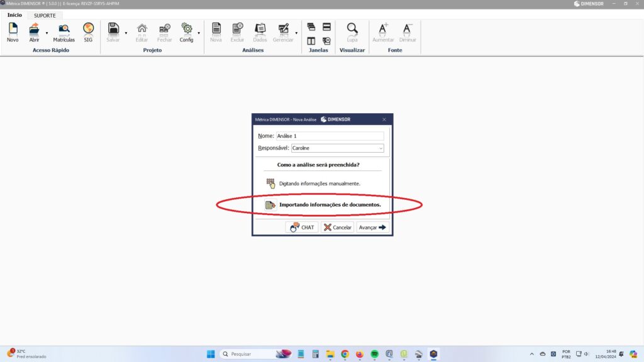Expand the Abrir dropdown arrow

pos(47,33)
